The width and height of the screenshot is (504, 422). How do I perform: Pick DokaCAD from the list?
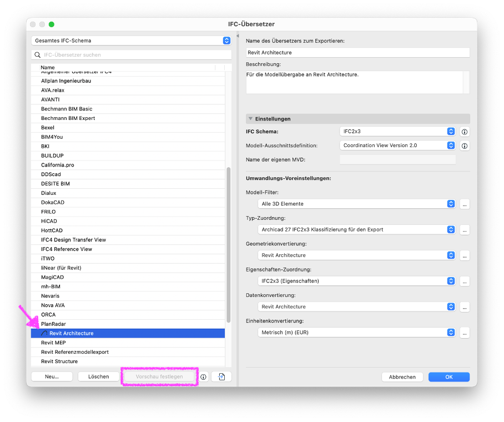[x=128, y=202]
